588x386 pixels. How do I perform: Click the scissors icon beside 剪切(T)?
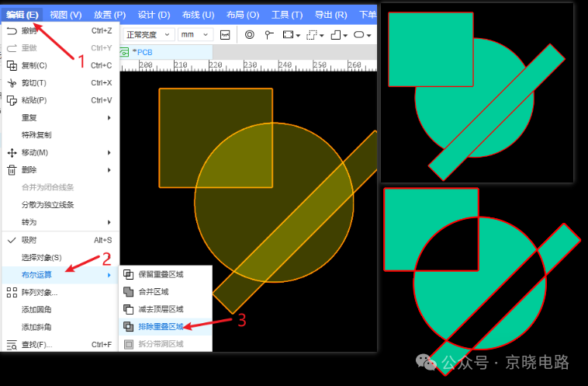click(x=12, y=83)
